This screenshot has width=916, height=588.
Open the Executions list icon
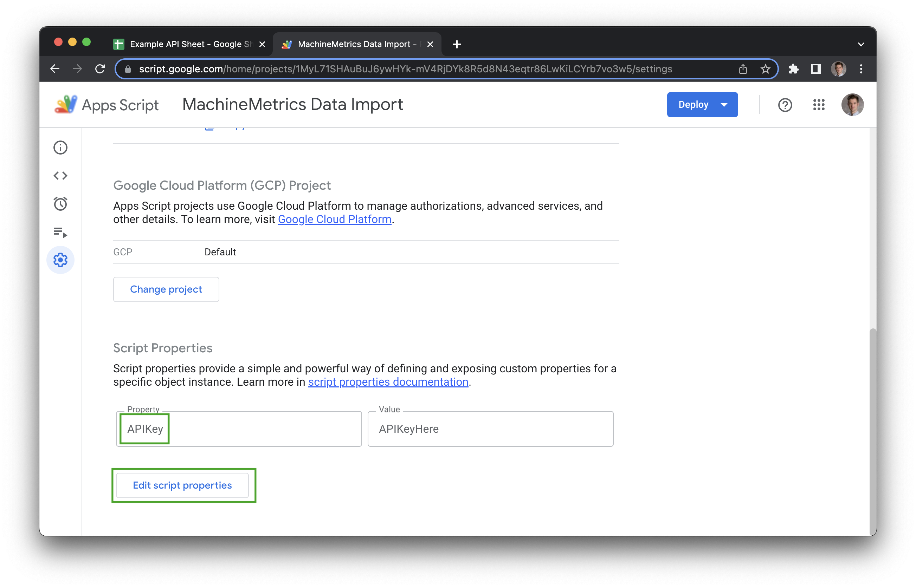tap(60, 232)
